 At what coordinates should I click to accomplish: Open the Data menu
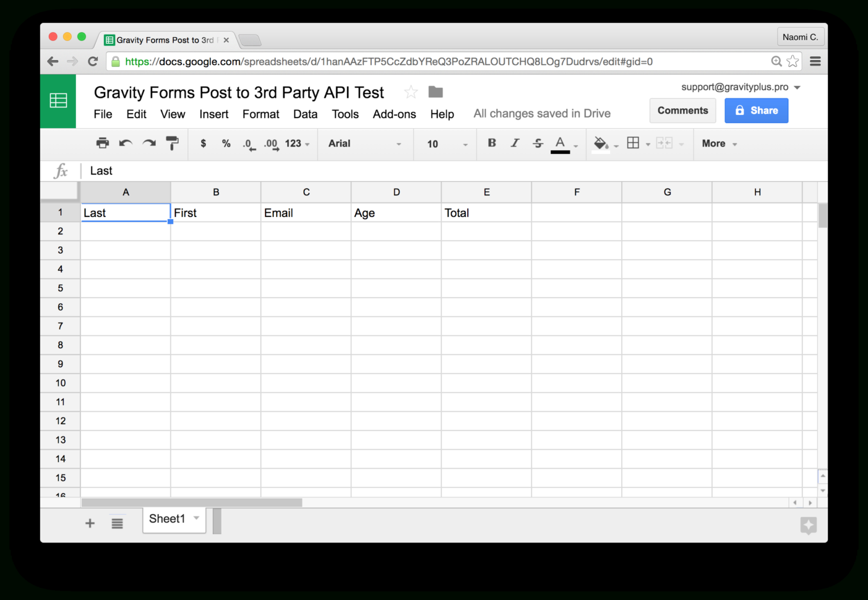[x=305, y=114]
